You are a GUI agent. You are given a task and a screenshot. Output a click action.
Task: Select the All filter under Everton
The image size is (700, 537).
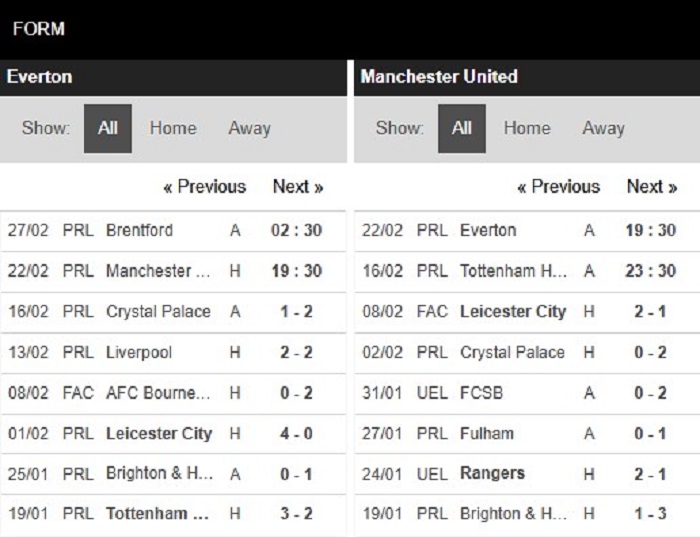(108, 129)
